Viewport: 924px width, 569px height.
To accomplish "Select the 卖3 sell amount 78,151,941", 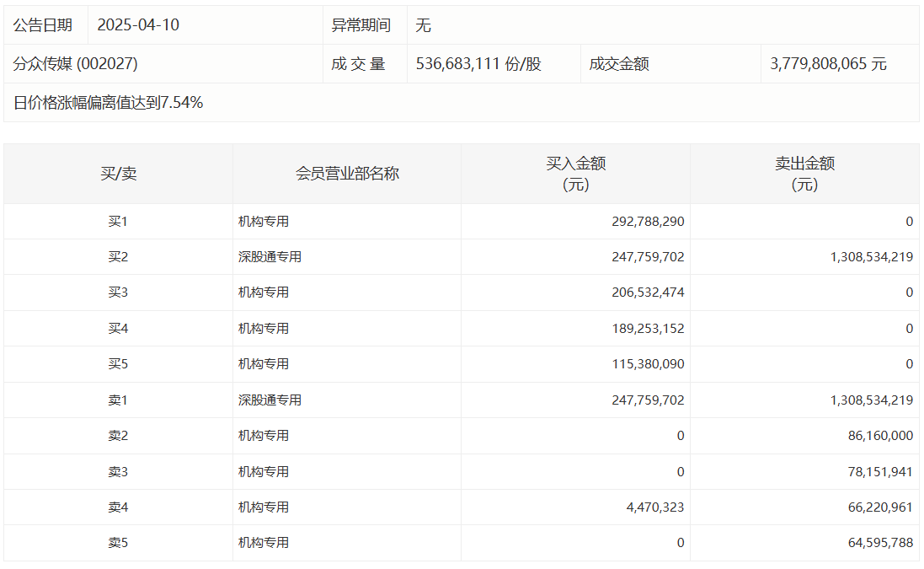I will (x=878, y=472).
